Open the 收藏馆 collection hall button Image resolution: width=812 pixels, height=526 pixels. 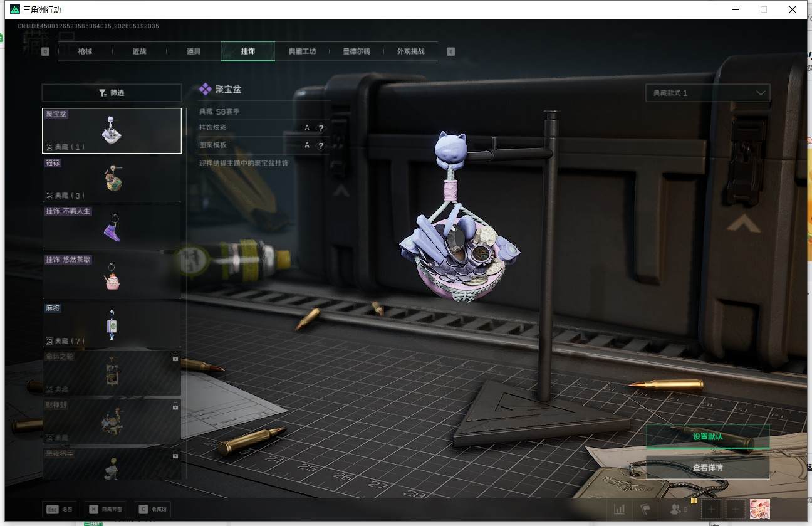click(153, 509)
